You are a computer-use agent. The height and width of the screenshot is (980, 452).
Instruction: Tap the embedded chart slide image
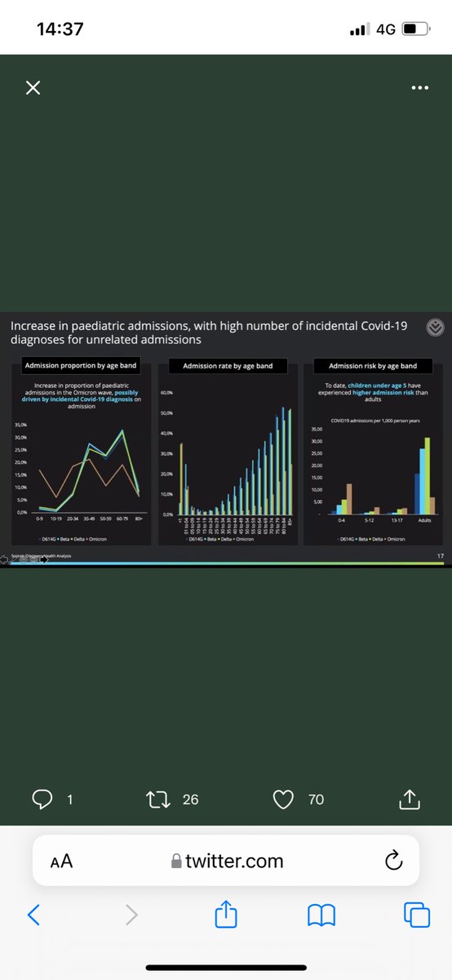click(226, 441)
